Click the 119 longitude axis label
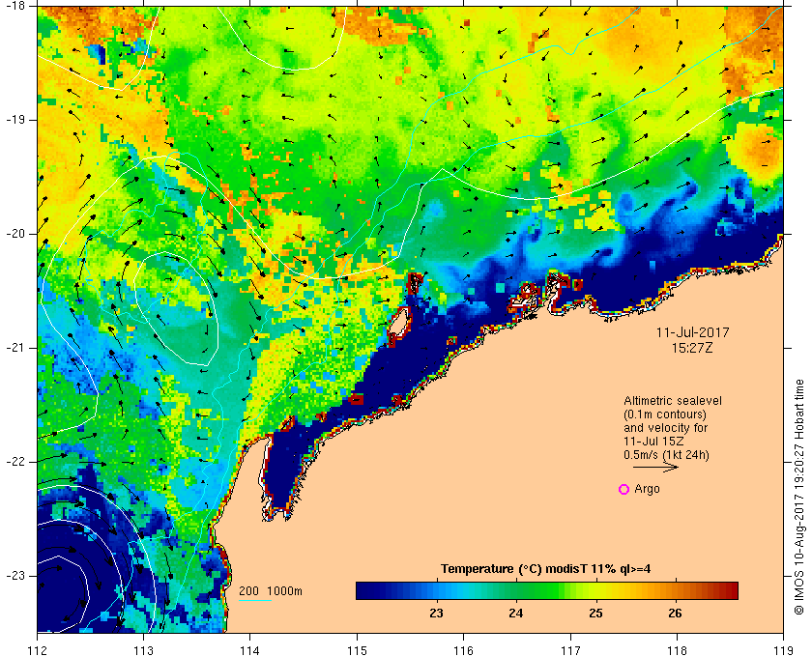Viewport: 812px width, 657px height. (784, 650)
